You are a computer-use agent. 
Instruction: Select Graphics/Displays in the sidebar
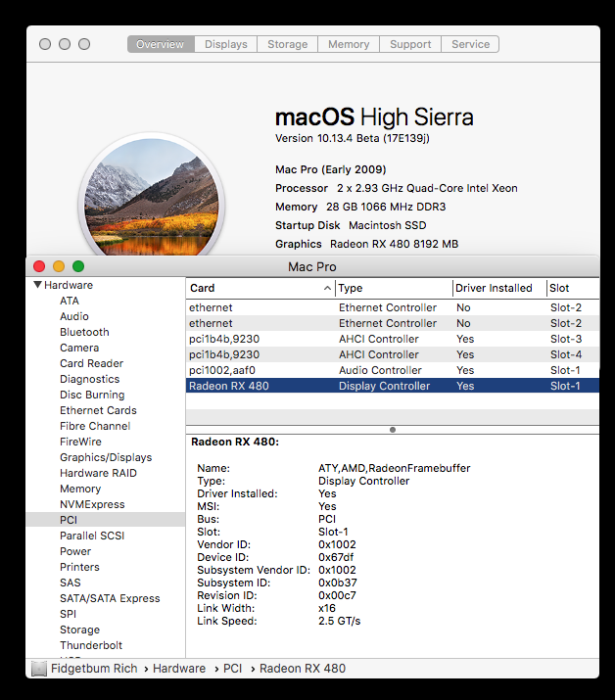106,457
